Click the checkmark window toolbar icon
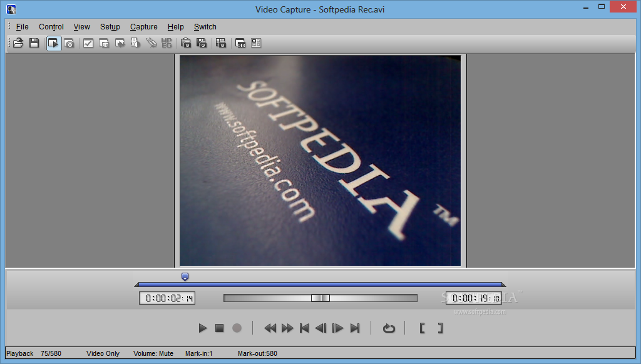 (x=88, y=43)
